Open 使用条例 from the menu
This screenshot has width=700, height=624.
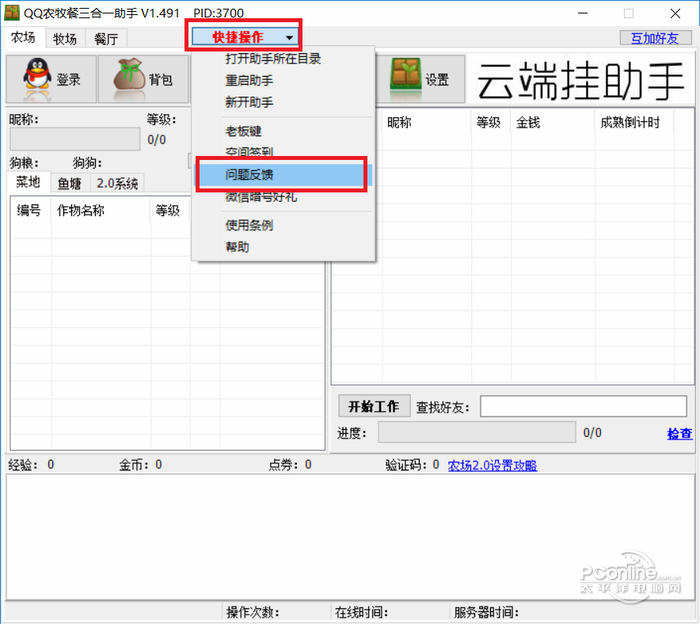point(249,225)
